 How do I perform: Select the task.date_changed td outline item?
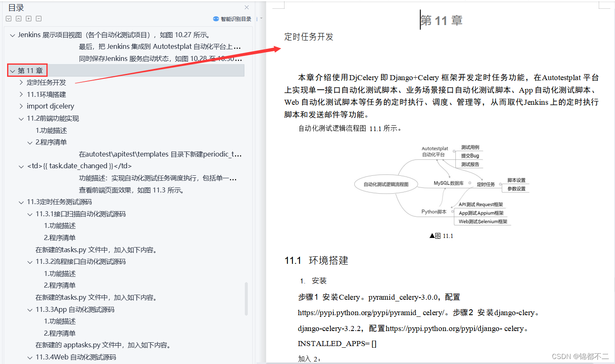79,166
